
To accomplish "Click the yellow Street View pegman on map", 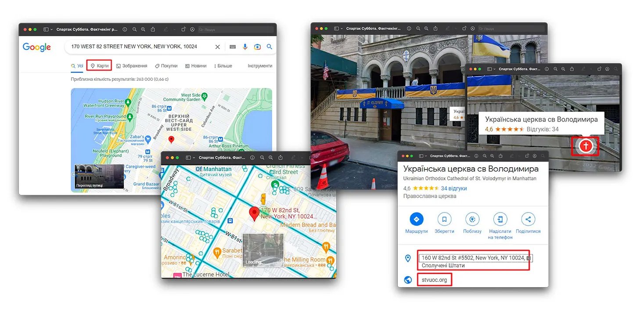I will point(263,199).
